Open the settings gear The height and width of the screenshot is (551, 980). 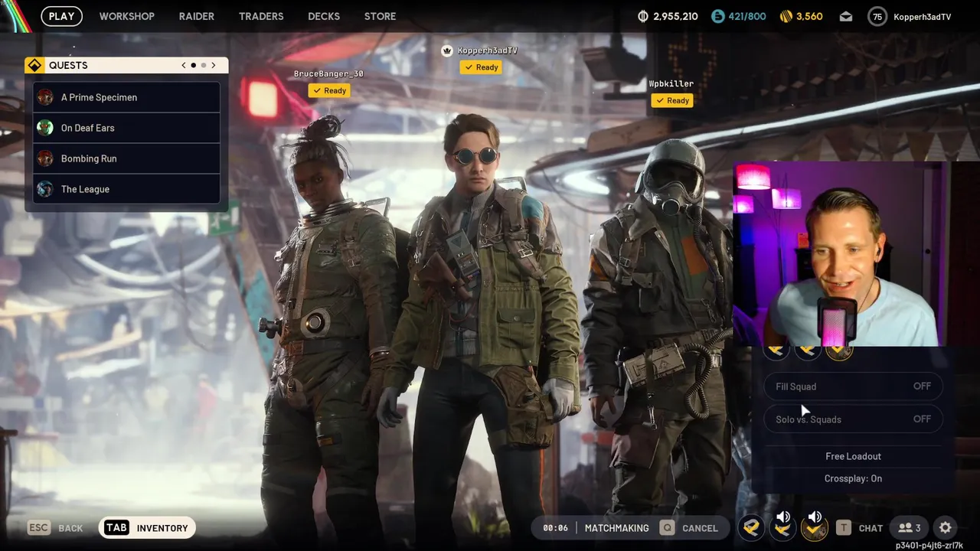[946, 527]
